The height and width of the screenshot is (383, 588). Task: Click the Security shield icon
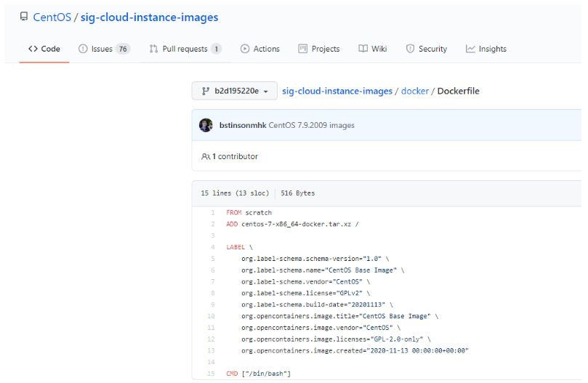pyautogui.click(x=410, y=49)
